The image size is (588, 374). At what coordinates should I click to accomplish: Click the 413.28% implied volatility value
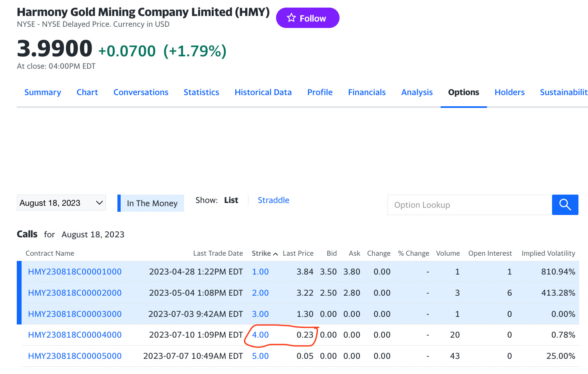coord(558,293)
